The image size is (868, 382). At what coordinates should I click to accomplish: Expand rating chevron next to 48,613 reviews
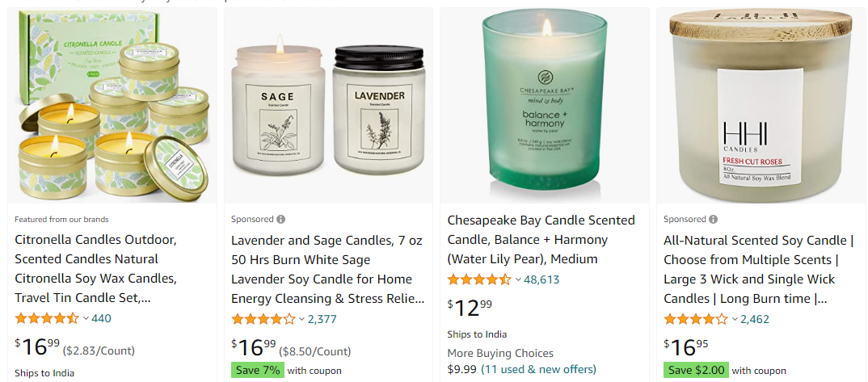click(518, 279)
